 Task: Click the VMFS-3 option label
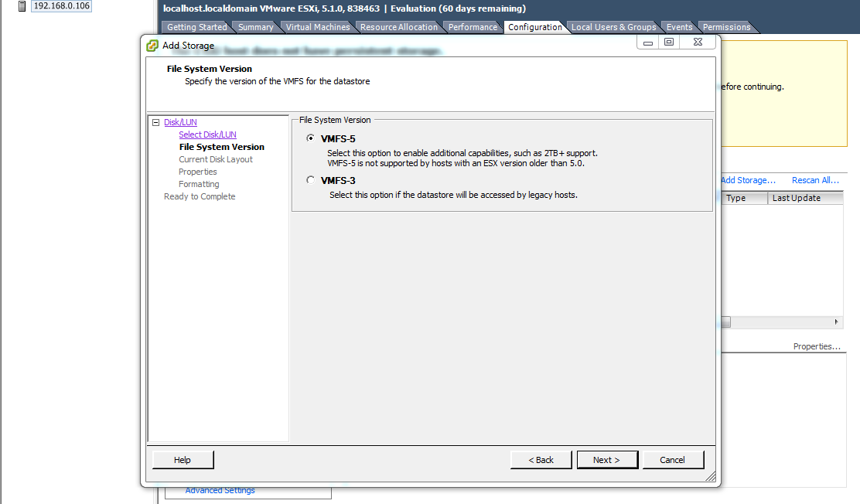pos(338,180)
